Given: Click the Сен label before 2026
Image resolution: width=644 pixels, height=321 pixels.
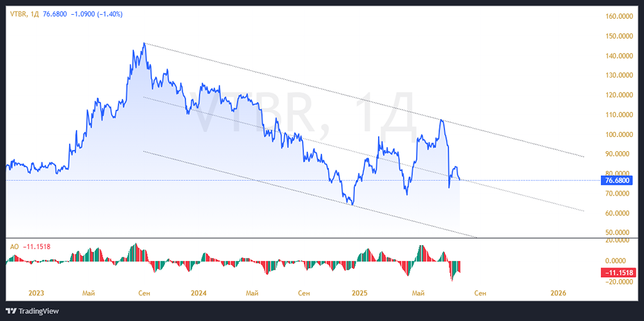Looking at the screenshot, I should [480, 293].
